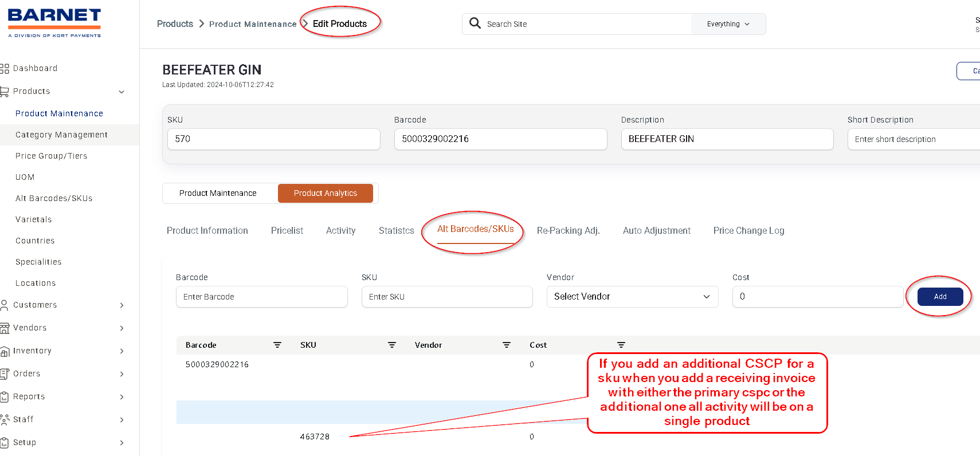This screenshot has height=456, width=980.
Task: Open Locations in sidebar
Action: [36, 283]
